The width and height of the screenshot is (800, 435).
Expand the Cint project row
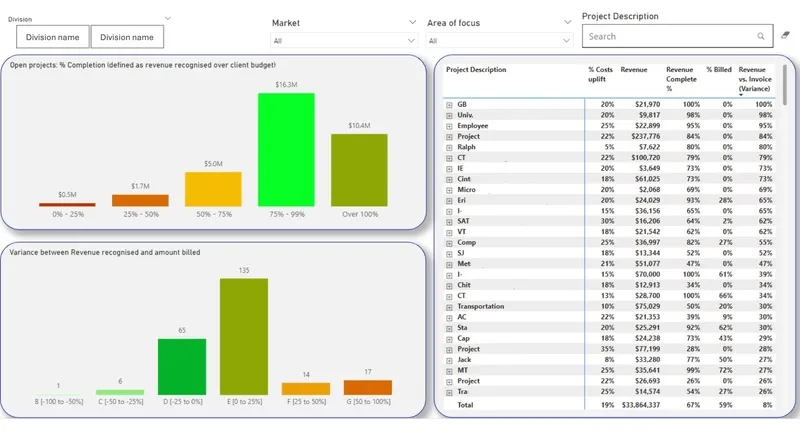pos(449,180)
